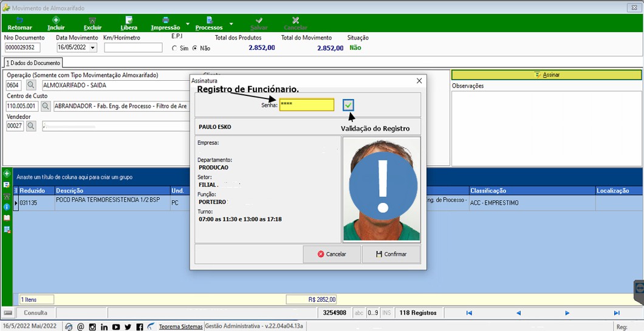Open the Twitter icon in status bar
The width and height of the screenshot is (644, 331).
coord(128,327)
